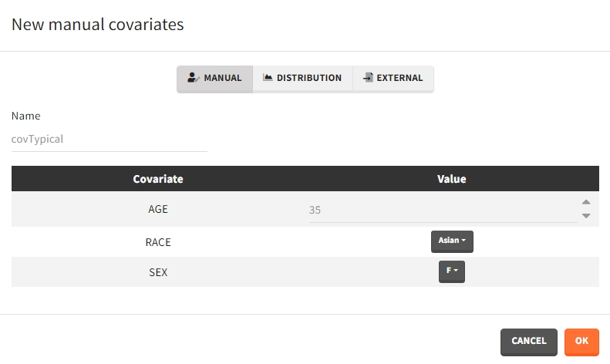This screenshot has width=610, height=364.
Task: Switch to the DISTRIBUTION tab
Action: click(x=302, y=79)
